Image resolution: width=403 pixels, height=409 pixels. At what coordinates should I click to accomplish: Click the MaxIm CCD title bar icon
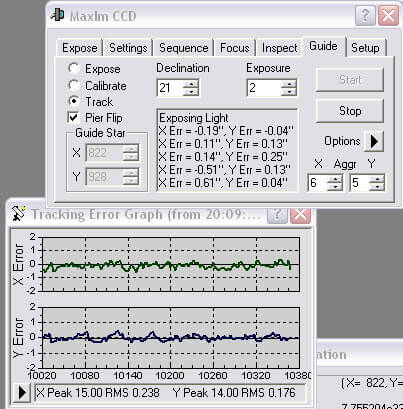(x=57, y=15)
